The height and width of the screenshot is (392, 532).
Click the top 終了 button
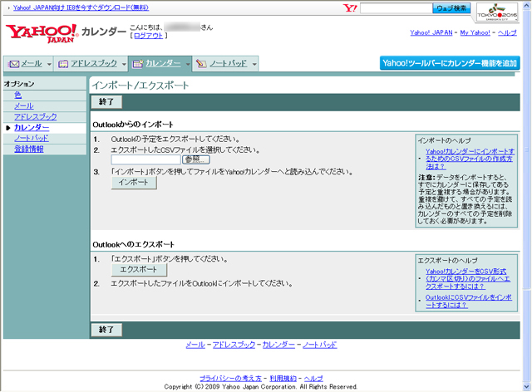tap(106, 102)
